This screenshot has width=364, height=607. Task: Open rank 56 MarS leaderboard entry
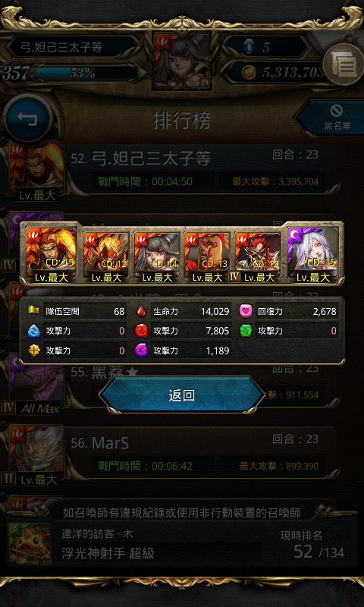168,453
